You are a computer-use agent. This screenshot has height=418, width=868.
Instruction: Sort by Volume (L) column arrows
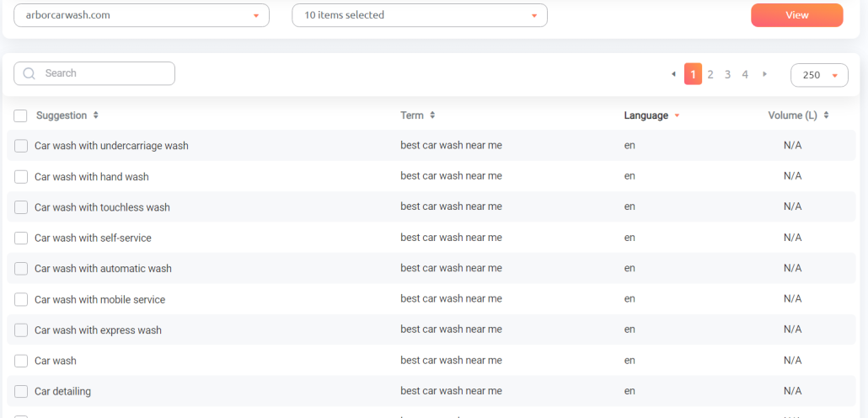pos(826,115)
